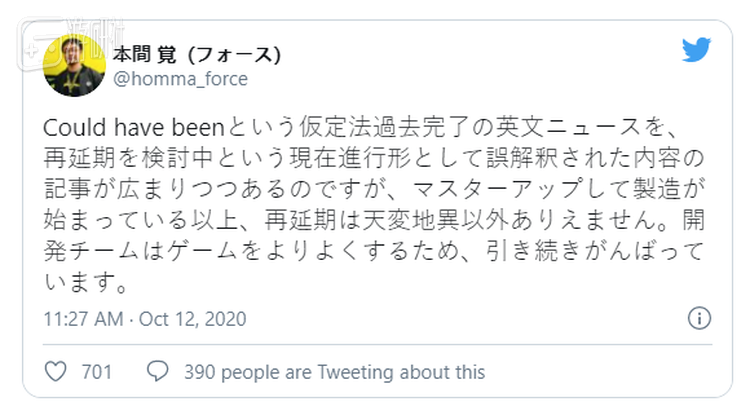
Task: Open the author's profile avatar photo
Action: [75, 64]
